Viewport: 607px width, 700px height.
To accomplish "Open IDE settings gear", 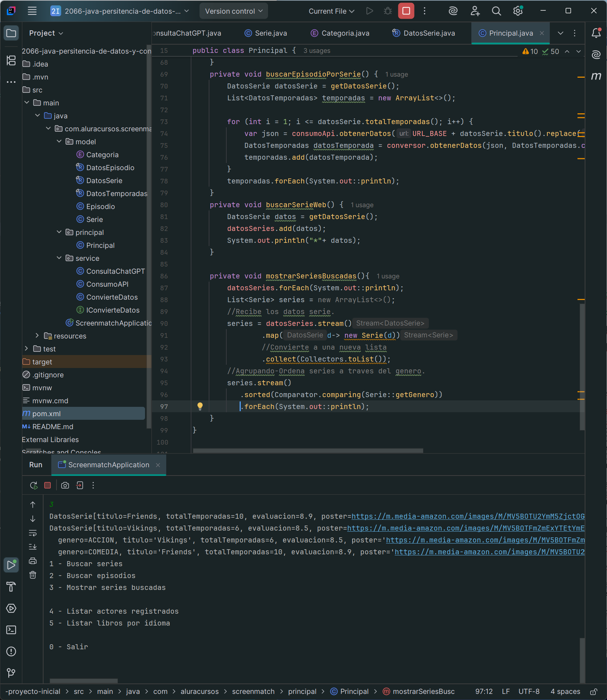I will click(x=518, y=11).
